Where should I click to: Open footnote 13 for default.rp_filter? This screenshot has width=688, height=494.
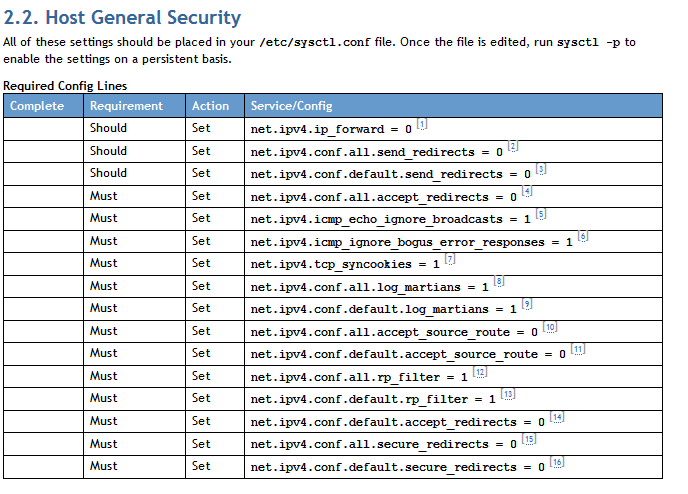click(x=508, y=395)
